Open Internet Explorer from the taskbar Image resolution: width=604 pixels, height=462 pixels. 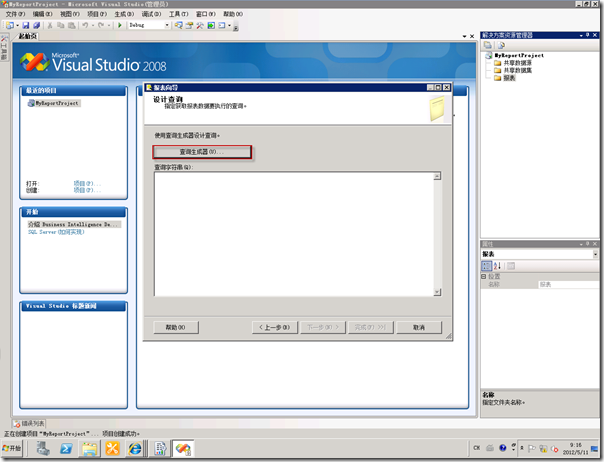click(x=135, y=449)
